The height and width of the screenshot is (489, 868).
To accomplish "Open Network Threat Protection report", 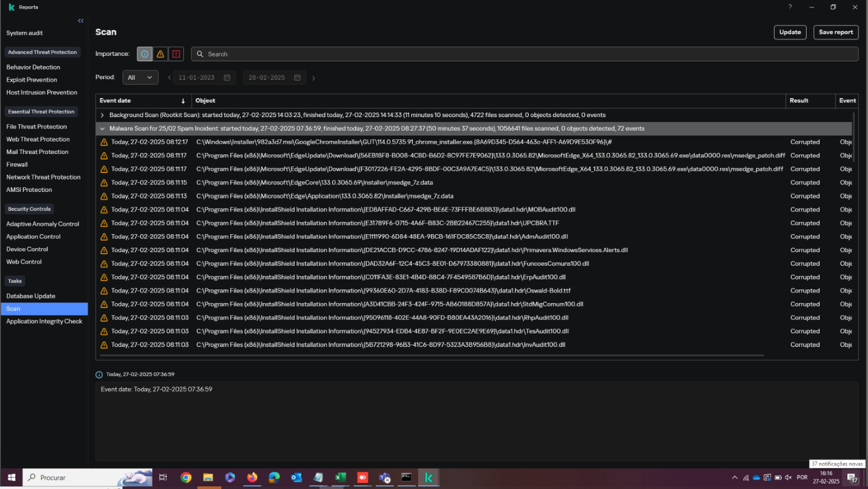I will pos(43,177).
